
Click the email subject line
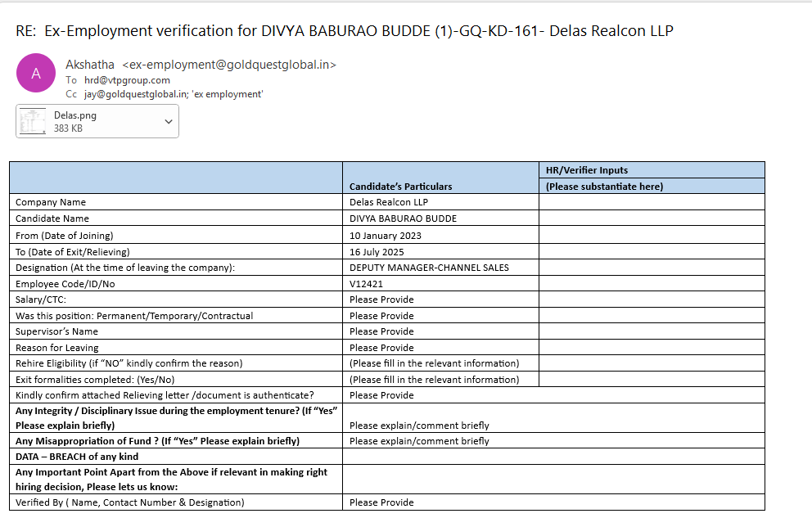pyautogui.click(x=345, y=31)
